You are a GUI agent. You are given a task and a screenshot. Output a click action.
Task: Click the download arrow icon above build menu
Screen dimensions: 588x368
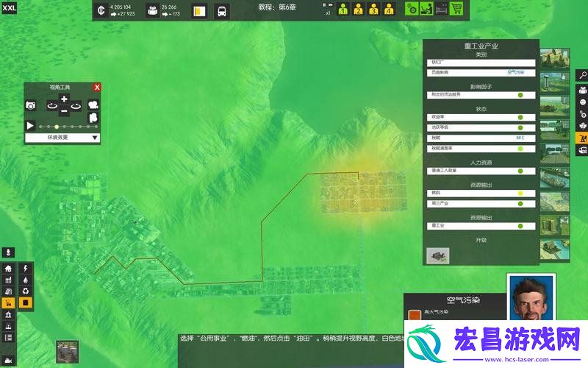pyautogui.click(x=8, y=252)
